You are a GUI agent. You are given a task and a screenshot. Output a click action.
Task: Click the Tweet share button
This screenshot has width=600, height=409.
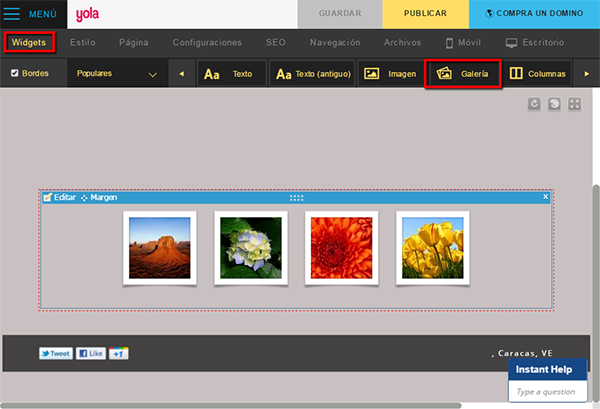click(x=55, y=353)
